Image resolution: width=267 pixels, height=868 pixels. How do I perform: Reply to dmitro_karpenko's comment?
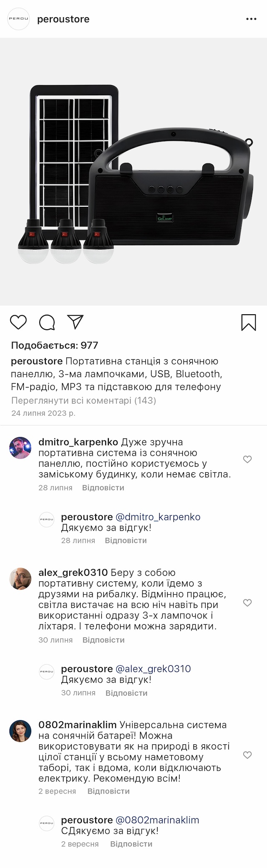point(103,488)
